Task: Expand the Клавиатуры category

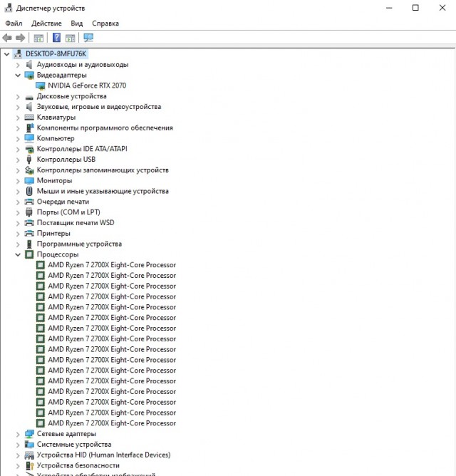Action: click(18, 118)
